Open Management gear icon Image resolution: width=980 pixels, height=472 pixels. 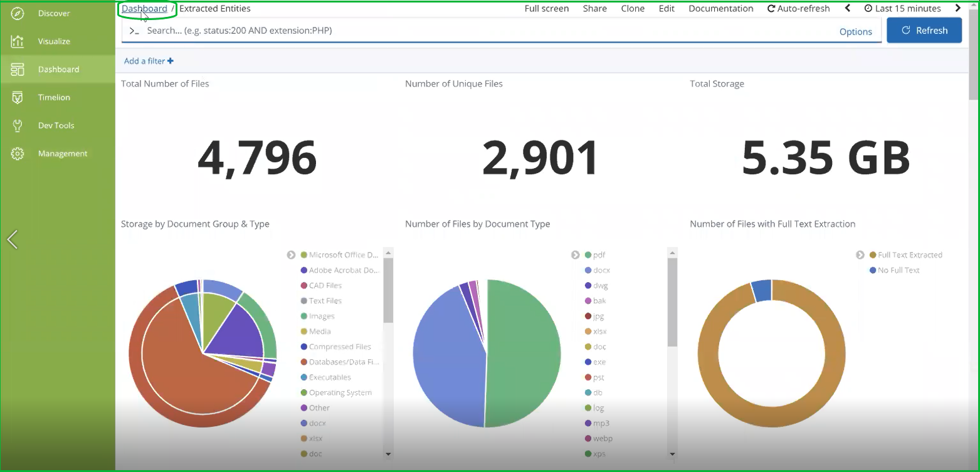(18, 154)
